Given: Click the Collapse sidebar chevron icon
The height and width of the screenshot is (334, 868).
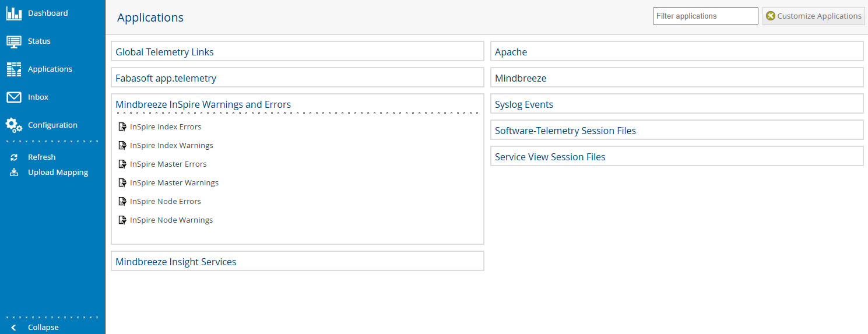Looking at the screenshot, I should (14, 328).
